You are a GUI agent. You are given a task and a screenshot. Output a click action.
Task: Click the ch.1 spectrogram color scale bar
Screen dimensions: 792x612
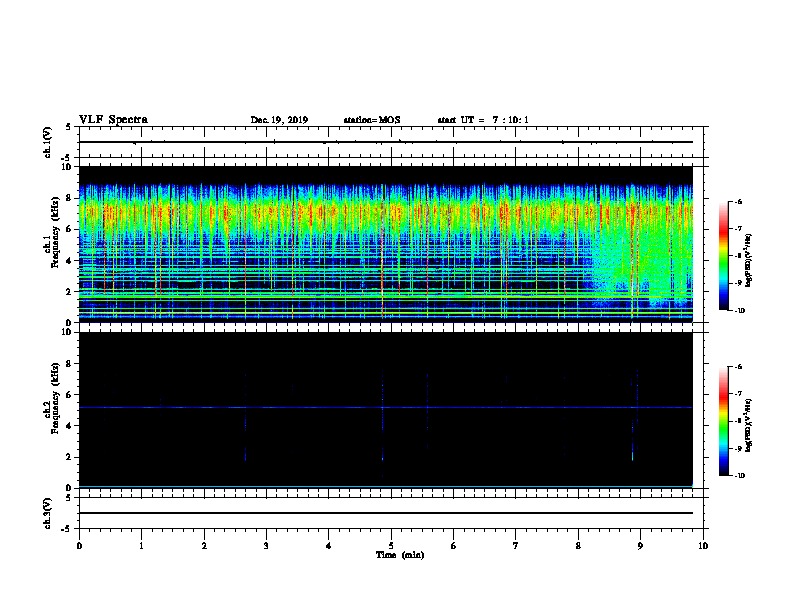point(724,256)
